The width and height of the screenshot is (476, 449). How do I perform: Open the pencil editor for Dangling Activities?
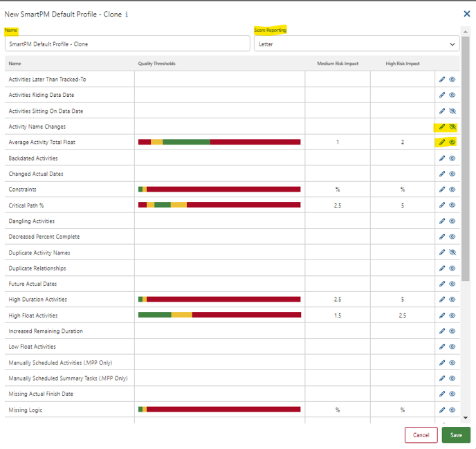[x=442, y=221]
